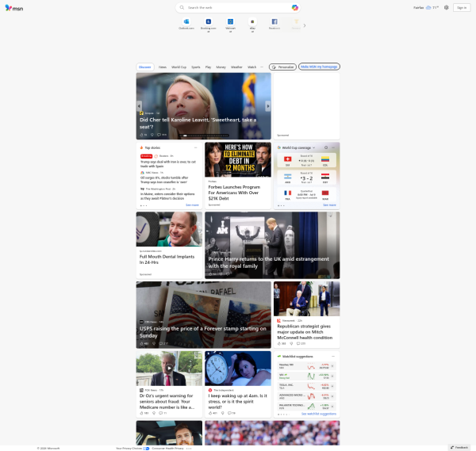Select the Discover tab
The image size is (476, 451).
click(145, 67)
